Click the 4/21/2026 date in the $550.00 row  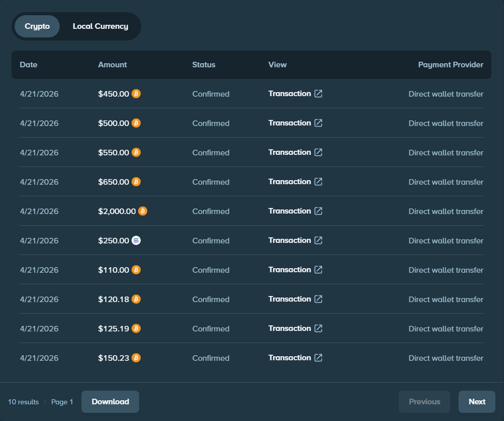39,152
